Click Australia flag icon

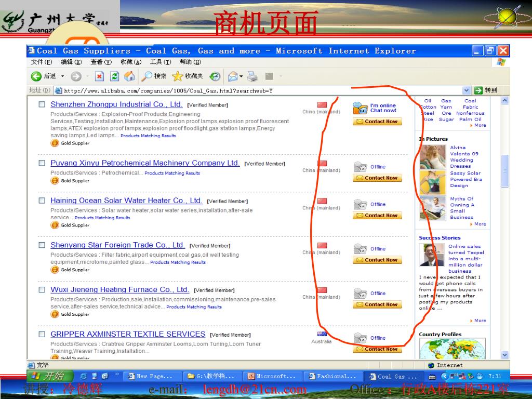click(322, 334)
